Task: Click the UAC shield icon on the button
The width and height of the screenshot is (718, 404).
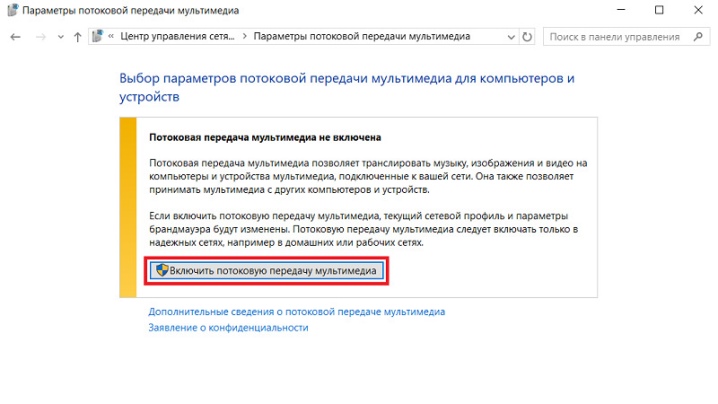Action: click(x=162, y=270)
